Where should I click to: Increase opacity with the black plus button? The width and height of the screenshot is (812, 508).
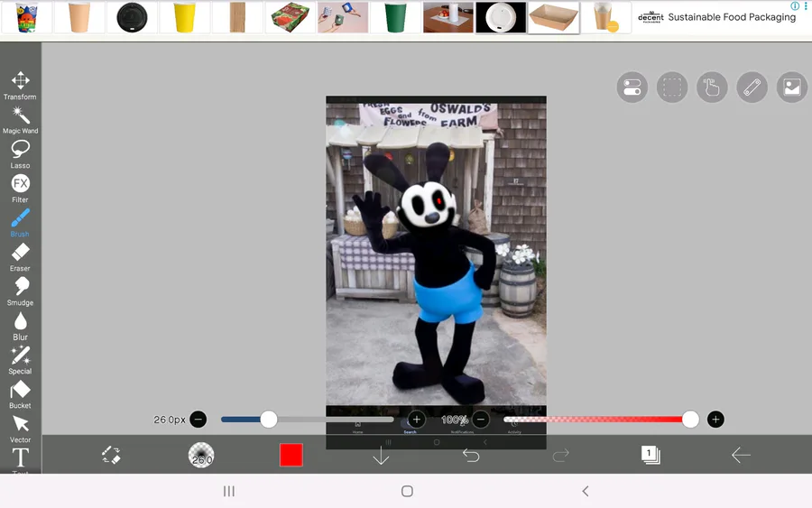(x=715, y=420)
